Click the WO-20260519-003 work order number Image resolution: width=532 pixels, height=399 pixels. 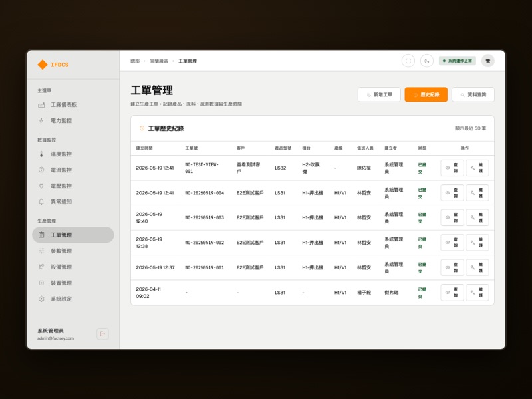pos(205,218)
